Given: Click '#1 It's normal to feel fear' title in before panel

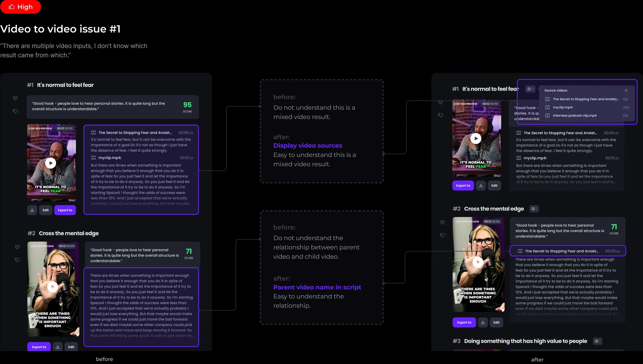Looking at the screenshot, I should (x=60, y=85).
